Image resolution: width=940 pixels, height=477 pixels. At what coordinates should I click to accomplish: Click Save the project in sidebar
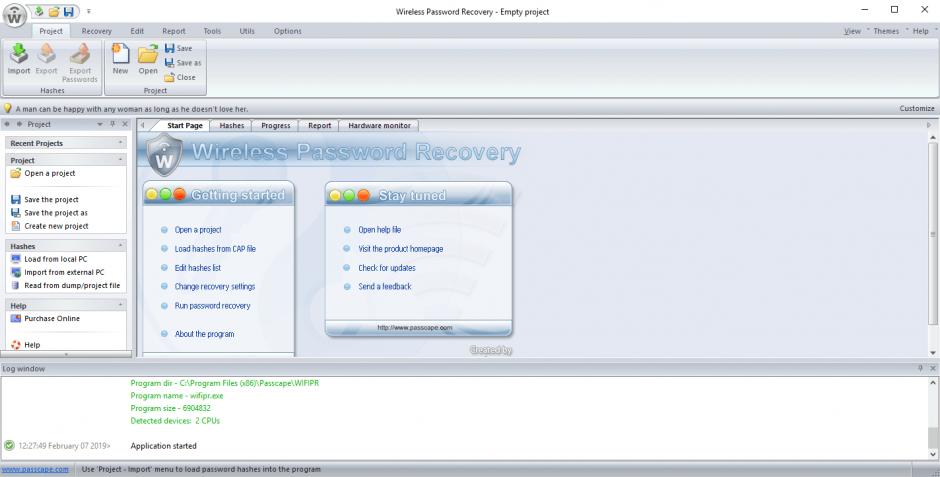tap(45, 200)
